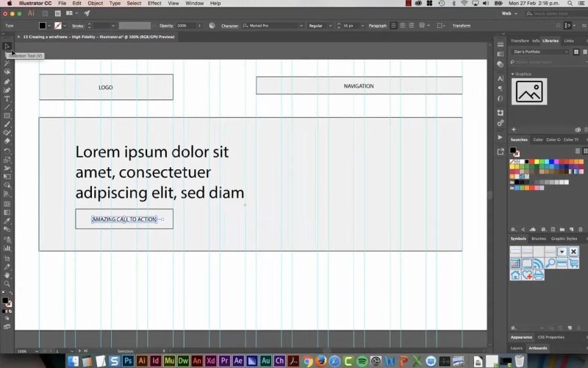The width and height of the screenshot is (588, 368).
Task: Open zoom level 100% dropdown
Action: tap(36, 351)
